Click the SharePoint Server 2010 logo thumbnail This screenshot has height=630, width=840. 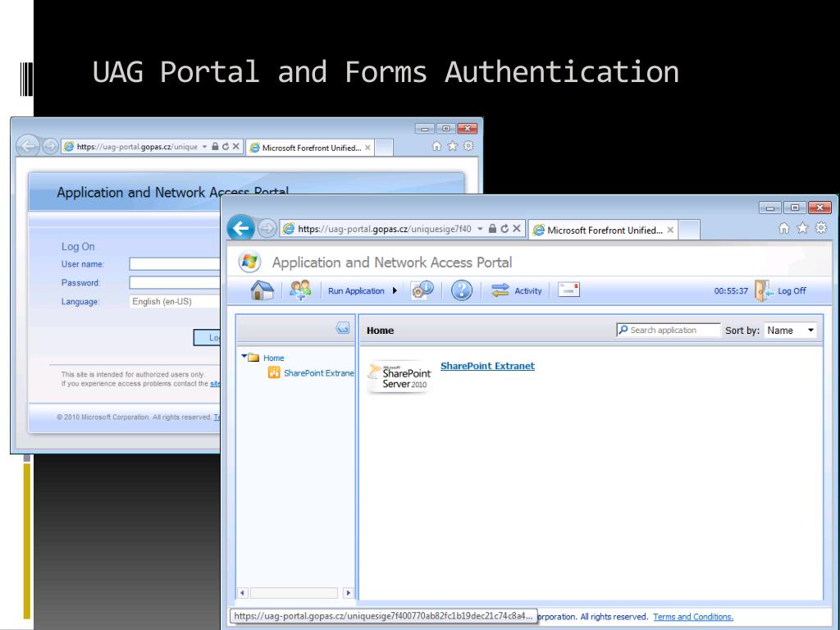pos(399,377)
